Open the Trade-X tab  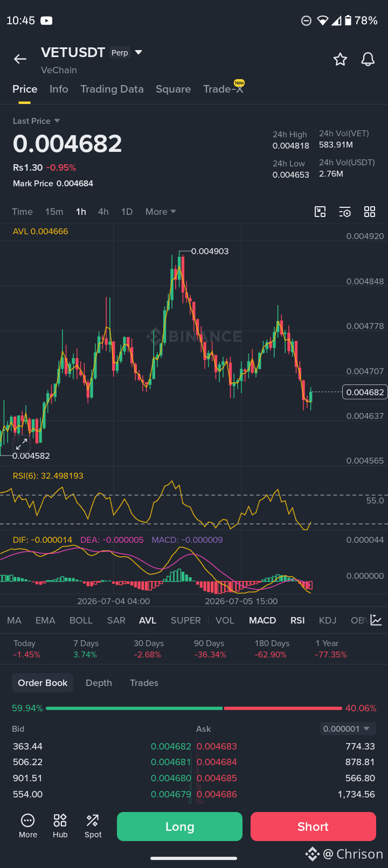223,89
